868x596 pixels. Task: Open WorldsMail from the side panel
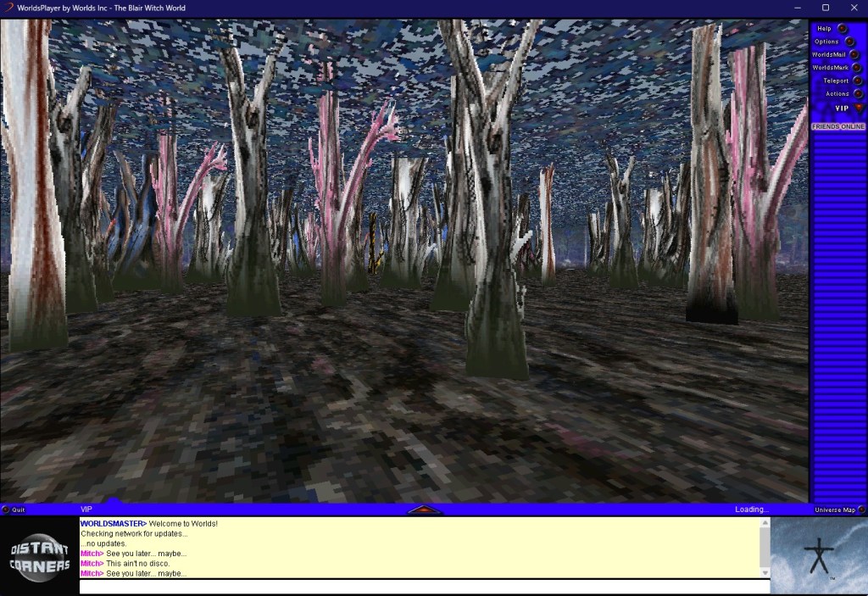tap(854, 54)
